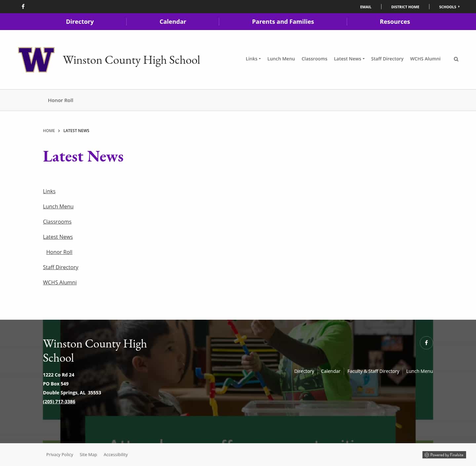This screenshot has width=476, height=466.
Task: Open the Lunch Menu page
Action: (281, 58)
